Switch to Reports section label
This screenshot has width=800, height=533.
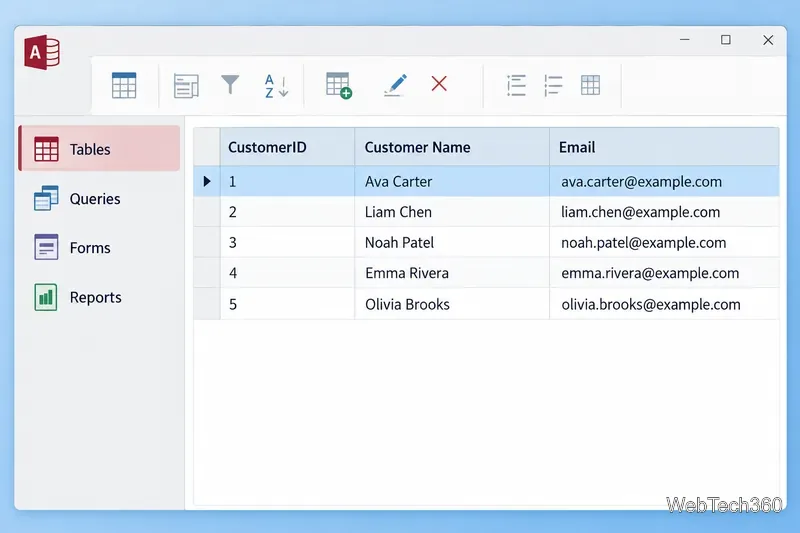click(95, 297)
